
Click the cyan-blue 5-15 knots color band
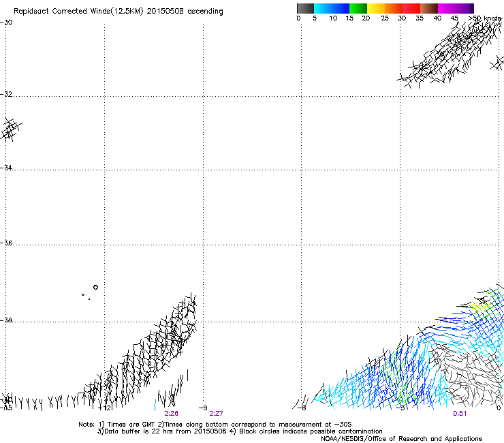click(x=332, y=8)
